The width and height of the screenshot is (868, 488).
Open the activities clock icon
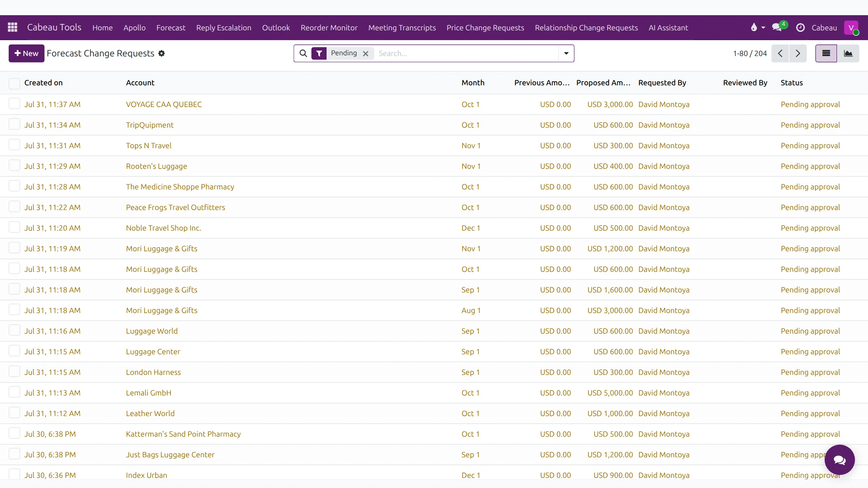pyautogui.click(x=800, y=27)
